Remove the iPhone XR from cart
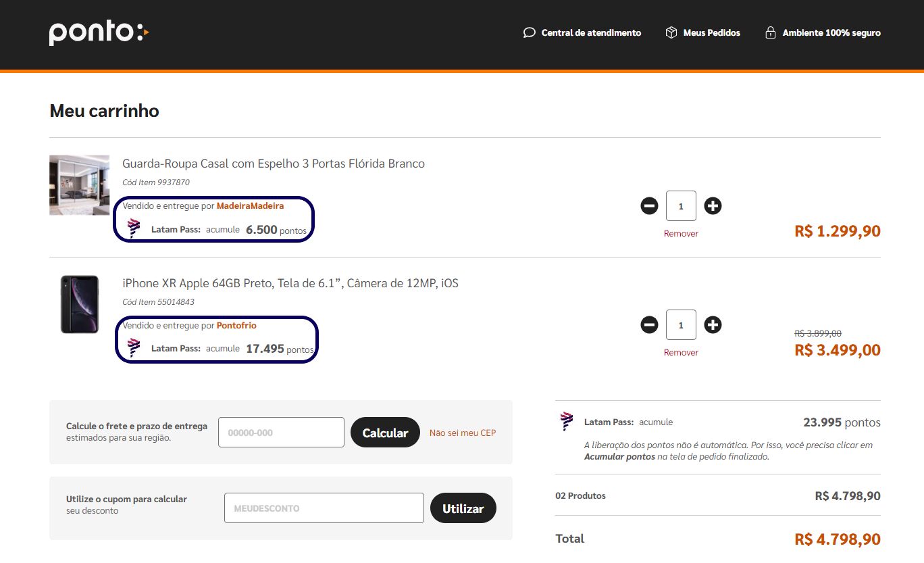924x563 pixels. [x=681, y=353]
